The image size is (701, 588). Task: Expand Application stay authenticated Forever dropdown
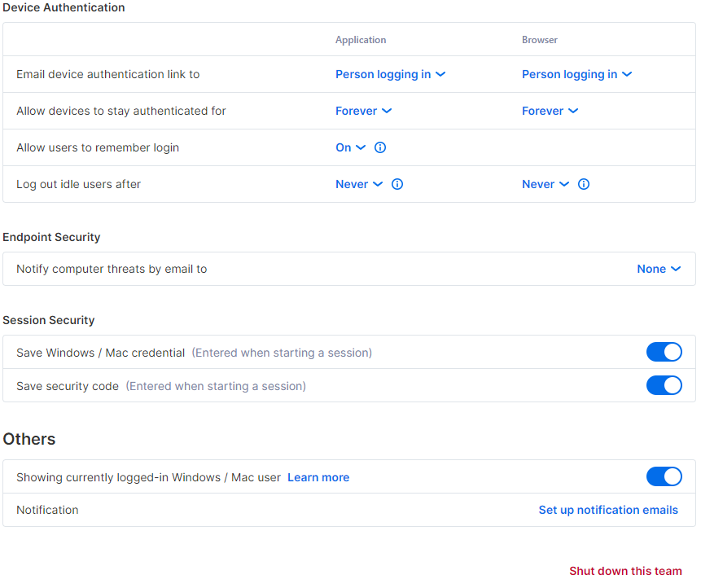pos(363,111)
